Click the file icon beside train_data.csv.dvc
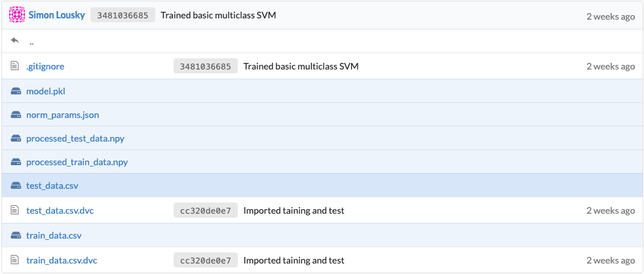 (x=16, y=260)
